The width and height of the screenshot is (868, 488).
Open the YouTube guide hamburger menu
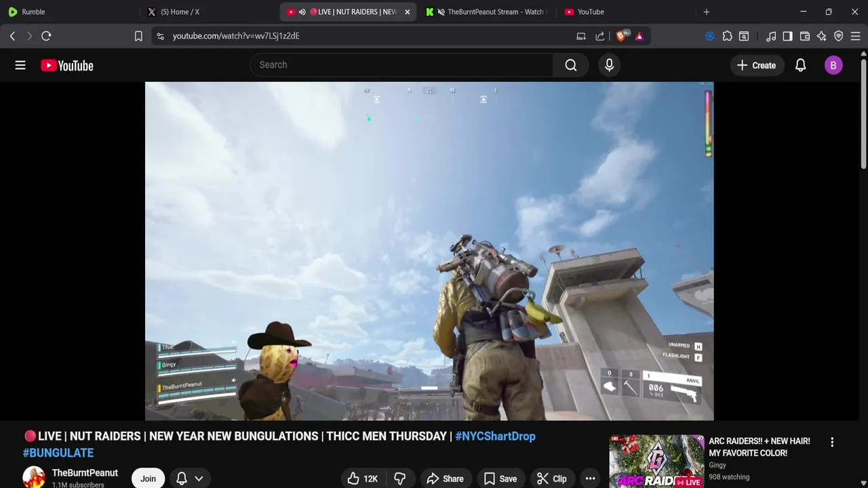(20, 65)
